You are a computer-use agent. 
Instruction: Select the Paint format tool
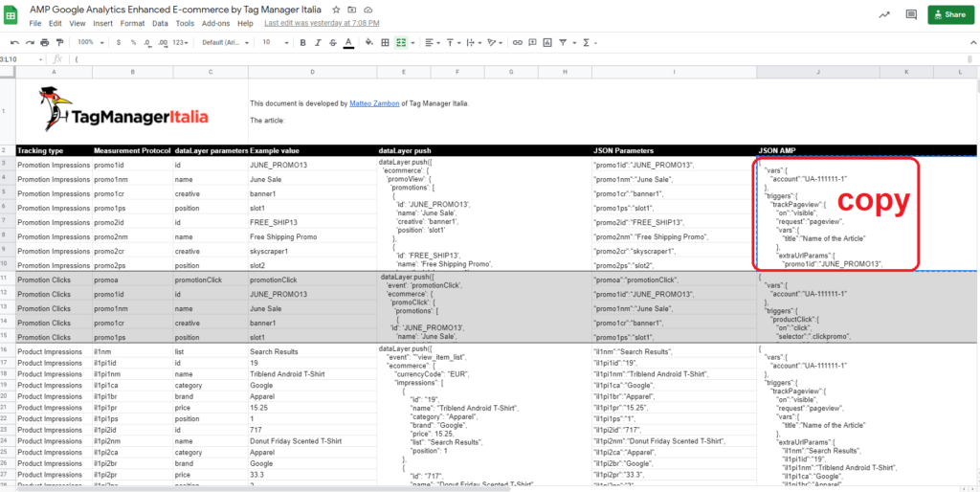coord(59,42)
